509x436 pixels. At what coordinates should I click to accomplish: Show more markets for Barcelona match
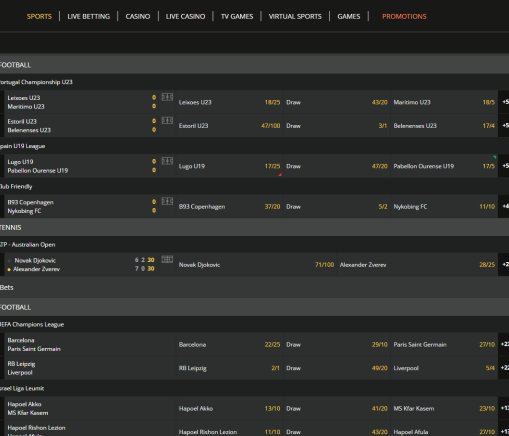(504, 345)
